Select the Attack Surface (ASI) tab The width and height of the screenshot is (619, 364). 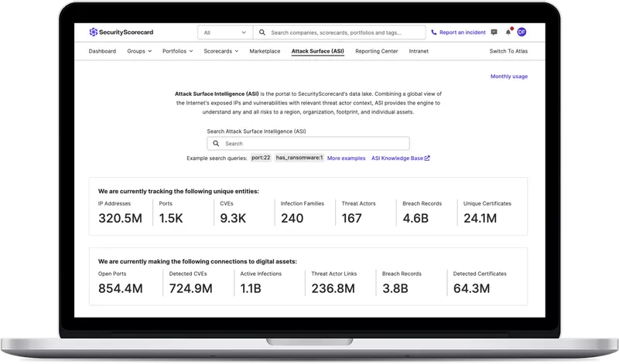point(318,51)
